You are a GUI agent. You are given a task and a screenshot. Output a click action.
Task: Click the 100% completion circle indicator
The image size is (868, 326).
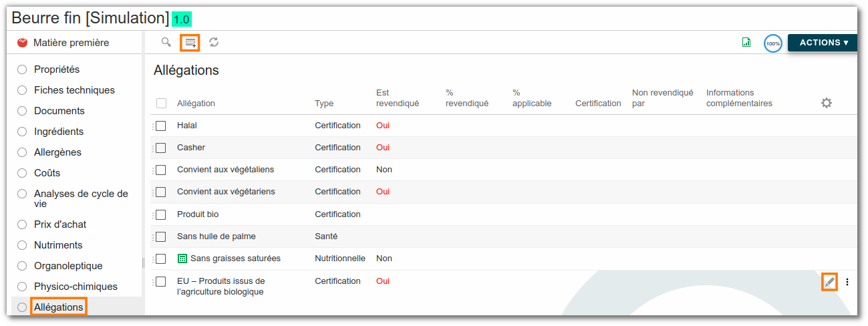[x=773, y=43]
